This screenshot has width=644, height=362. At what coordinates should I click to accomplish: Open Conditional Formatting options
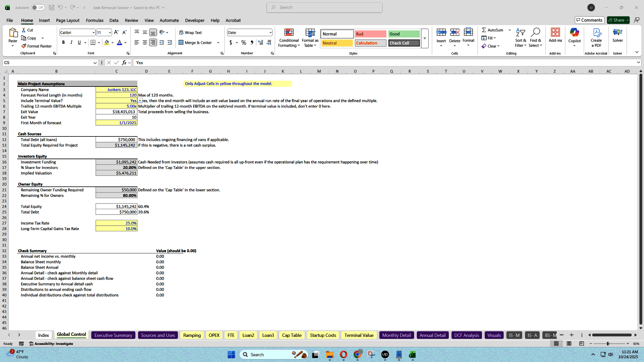click(x=289, y=38)
